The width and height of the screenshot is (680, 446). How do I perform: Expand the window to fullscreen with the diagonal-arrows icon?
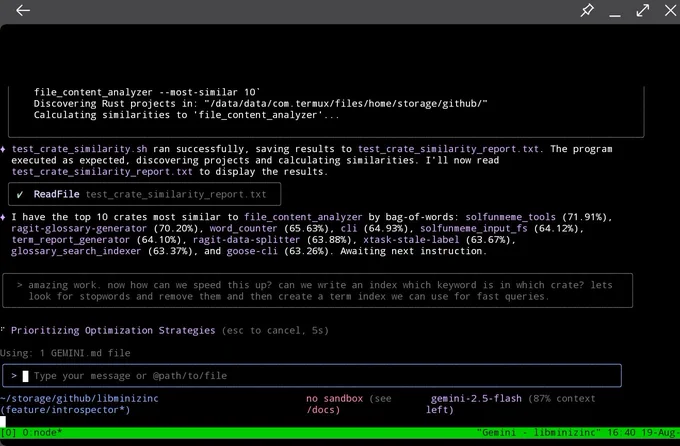click(x=643, y=10)
